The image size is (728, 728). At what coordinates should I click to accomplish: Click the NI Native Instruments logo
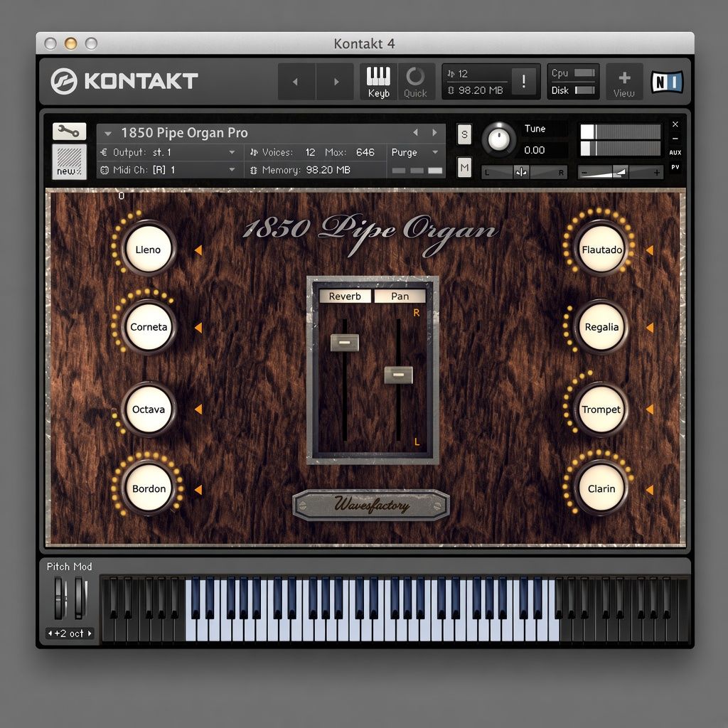pyautogui.click(x=667, y=82)
